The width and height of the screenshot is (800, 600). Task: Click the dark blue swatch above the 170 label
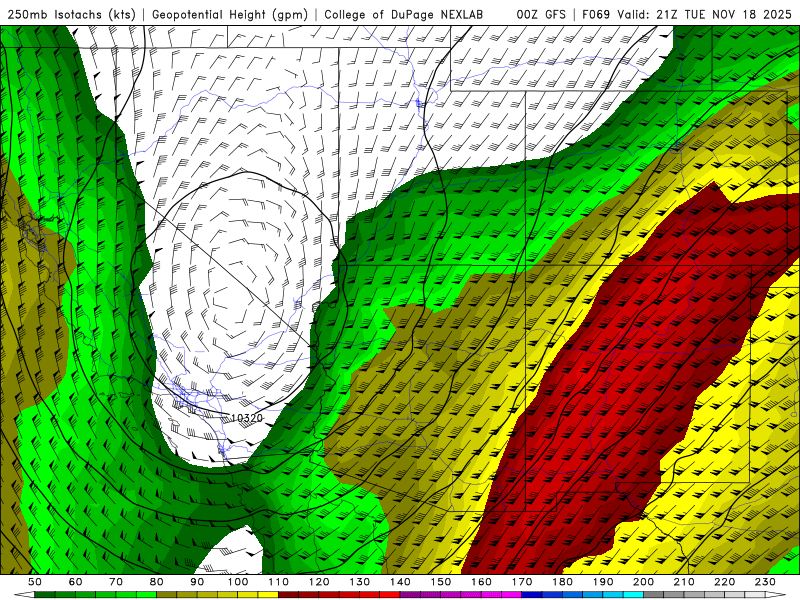tap(532, 594)
